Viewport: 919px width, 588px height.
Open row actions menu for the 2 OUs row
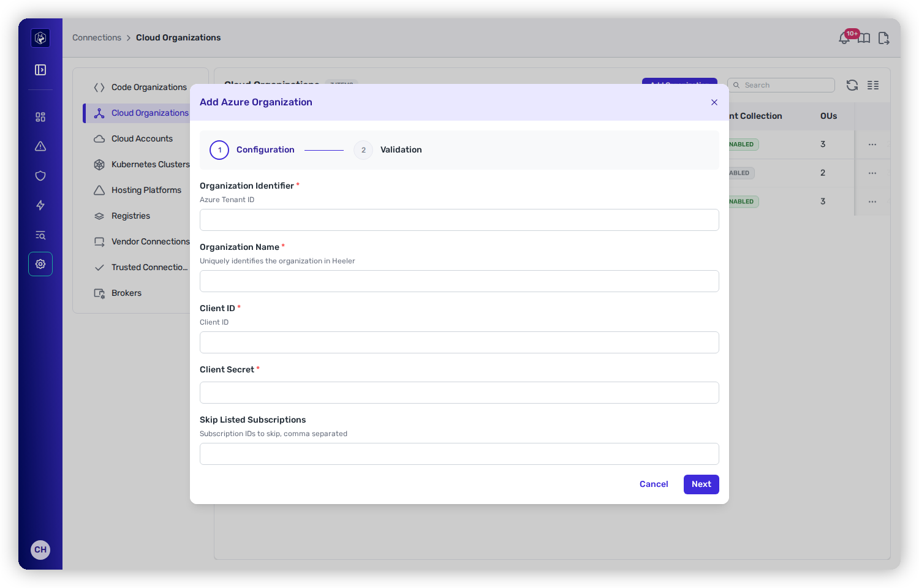(872, 173)
